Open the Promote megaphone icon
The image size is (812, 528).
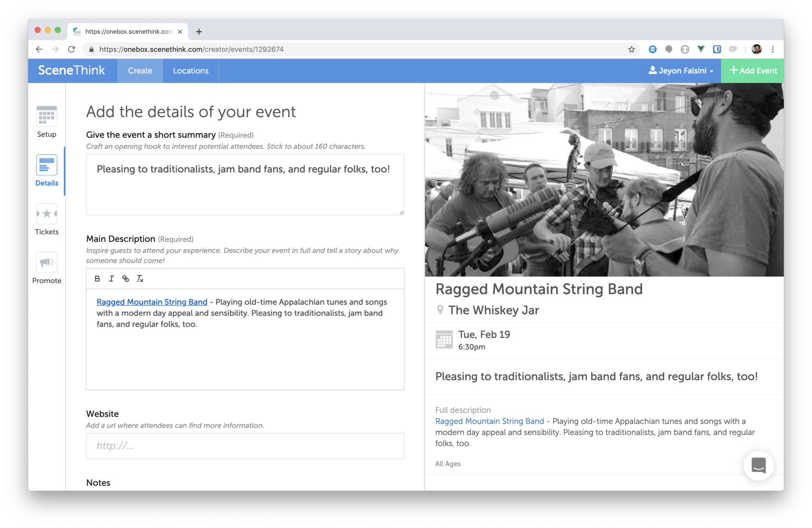point(47,262)
